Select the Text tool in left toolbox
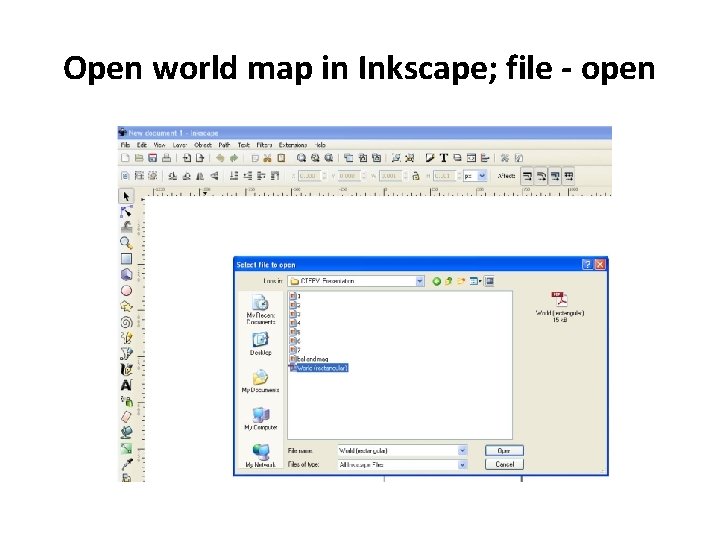This screenshot has width=720, height=540. 126,385
